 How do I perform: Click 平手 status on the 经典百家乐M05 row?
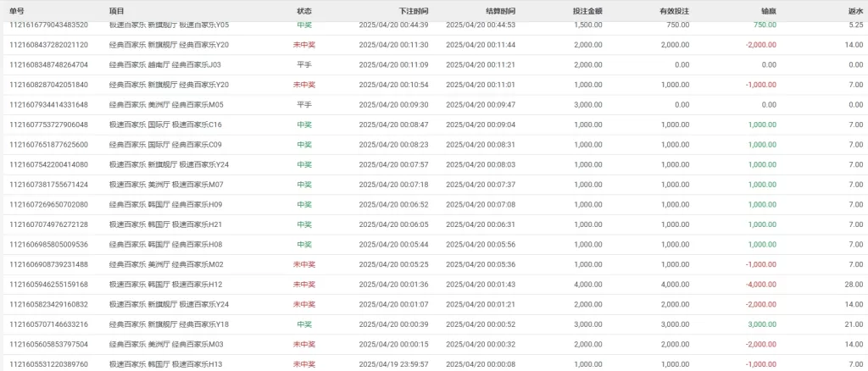304,104
